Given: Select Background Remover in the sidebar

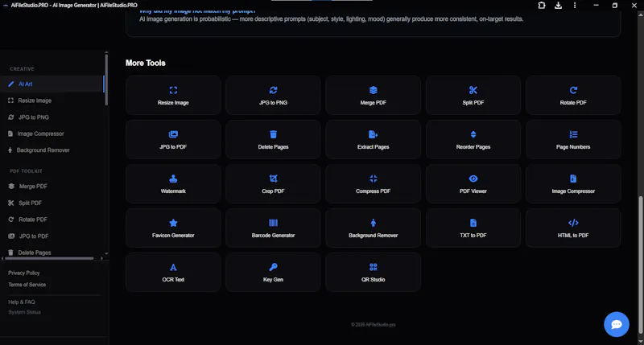Looking at the screenshot, I should pos(52,150).
